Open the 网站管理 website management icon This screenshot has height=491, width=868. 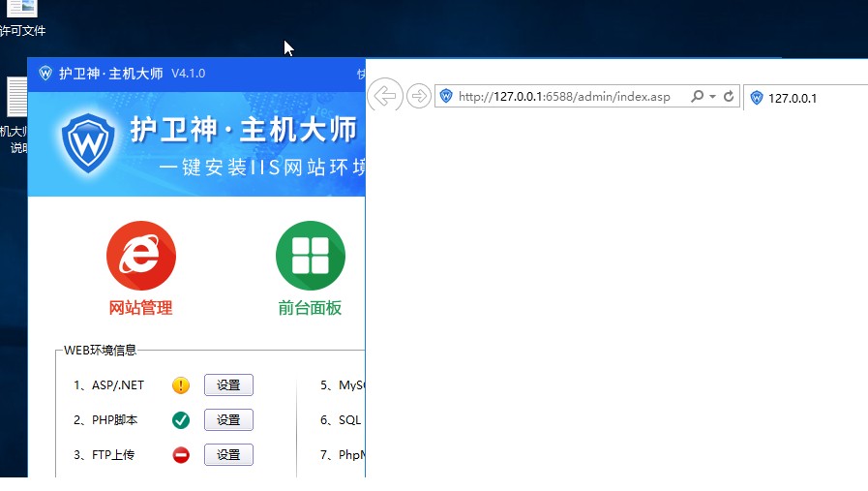click(140, 256)
